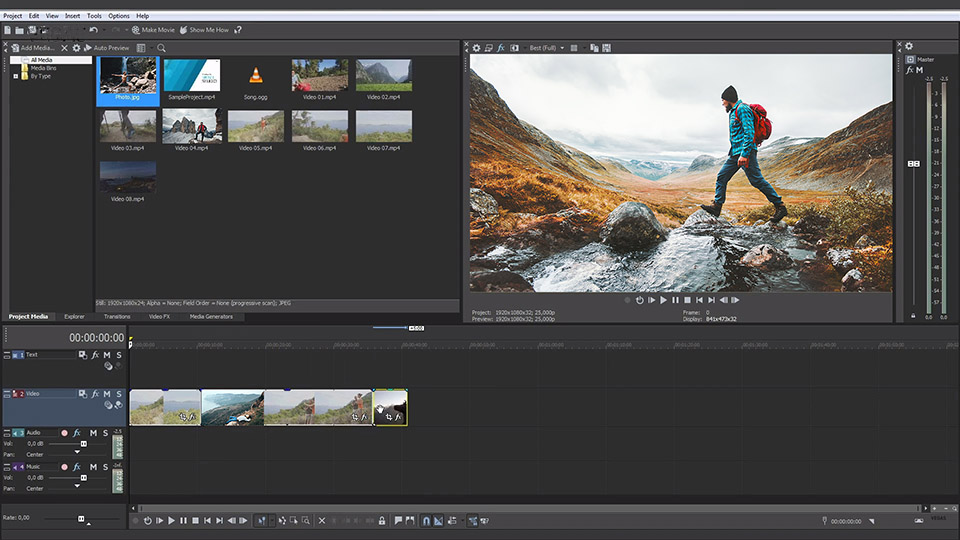Open Track Motion on the Text track
This screenshot has height=540, width=960.
coord(83,354)
